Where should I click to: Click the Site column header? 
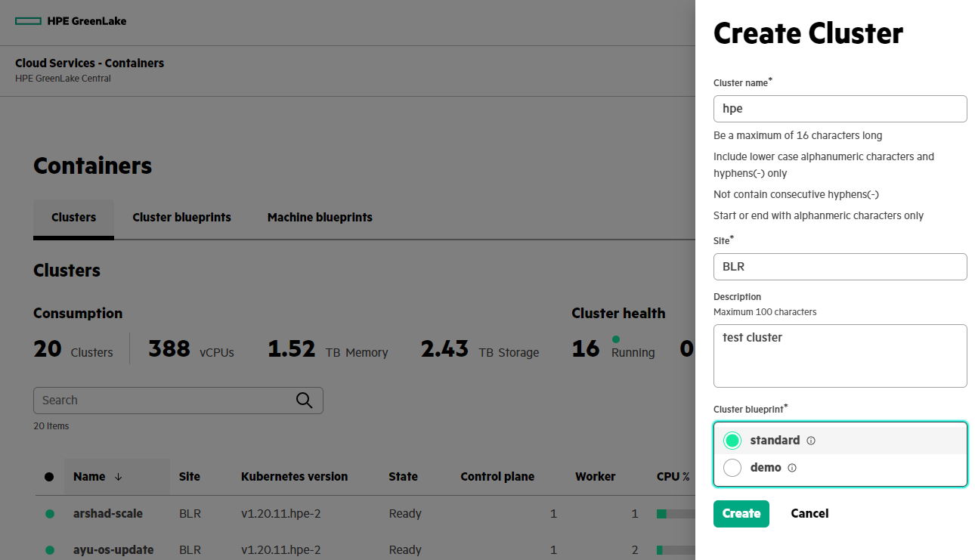[x=190, y=477]
